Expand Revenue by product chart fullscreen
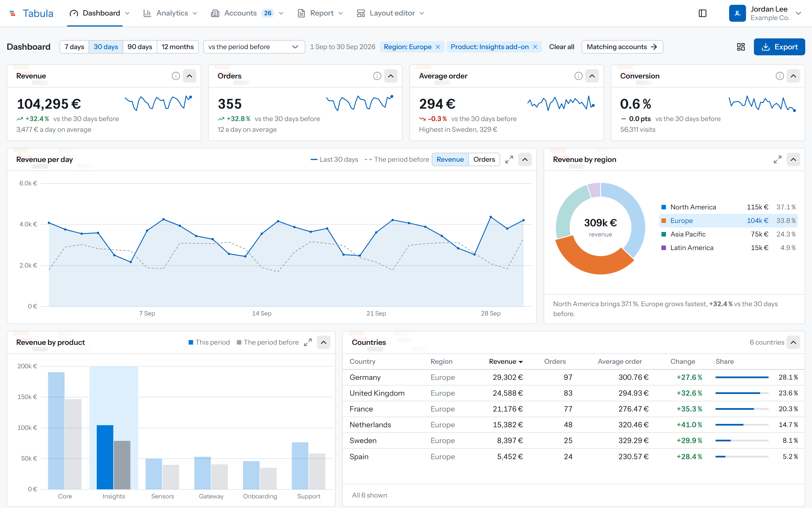Viewport: 812px width, 508px height. pos(308,342)
